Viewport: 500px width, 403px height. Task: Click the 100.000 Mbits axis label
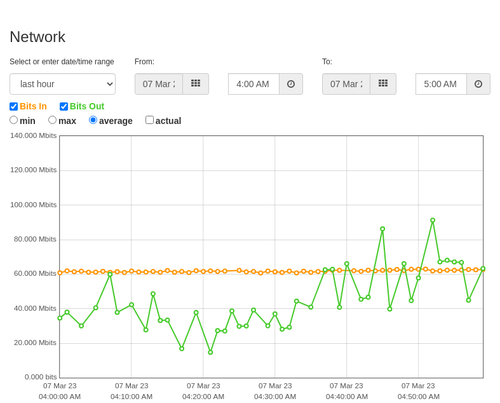[33, 205]
